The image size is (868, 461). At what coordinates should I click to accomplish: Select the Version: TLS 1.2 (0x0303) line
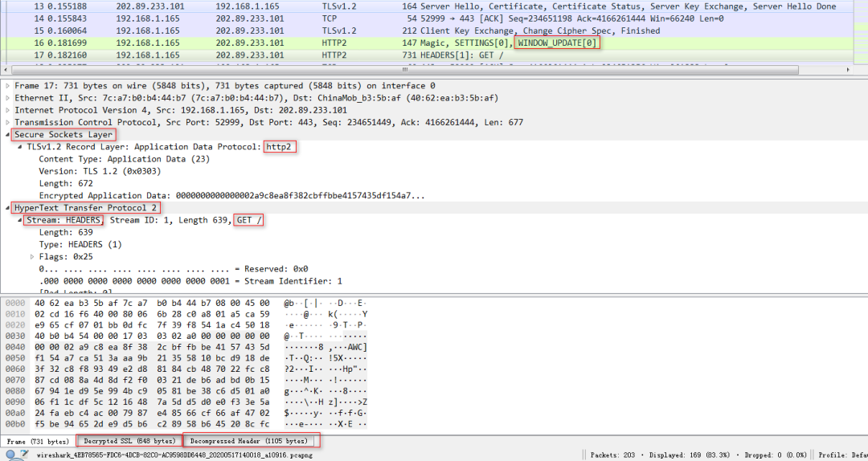(x=100, y=171)
